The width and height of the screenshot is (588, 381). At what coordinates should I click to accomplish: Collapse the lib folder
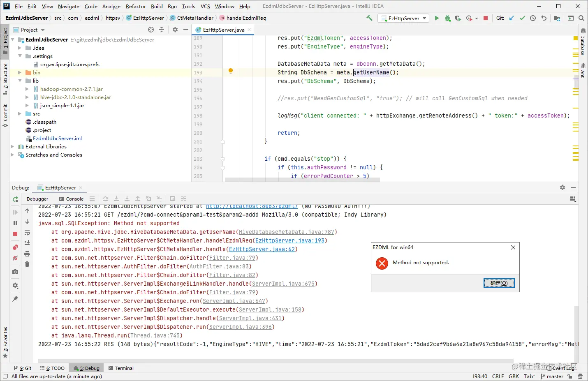[x=19, y=81]
